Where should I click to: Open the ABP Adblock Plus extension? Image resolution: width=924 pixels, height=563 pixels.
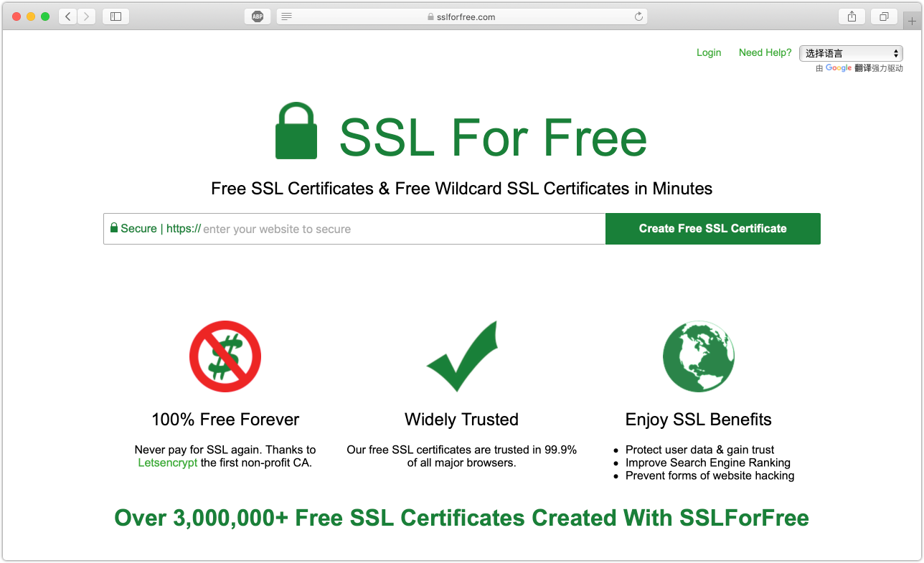click(258, 16)
